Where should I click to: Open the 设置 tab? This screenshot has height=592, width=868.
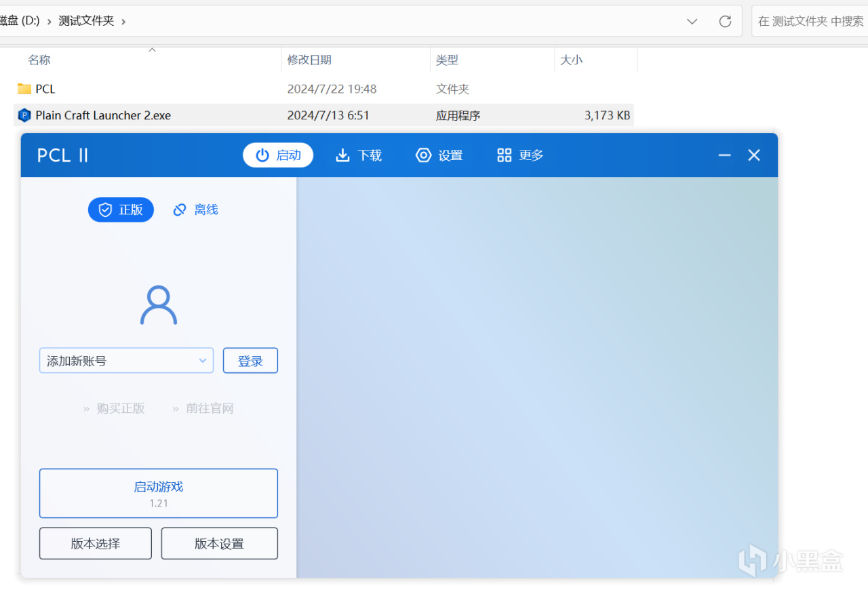coord(439,155)
